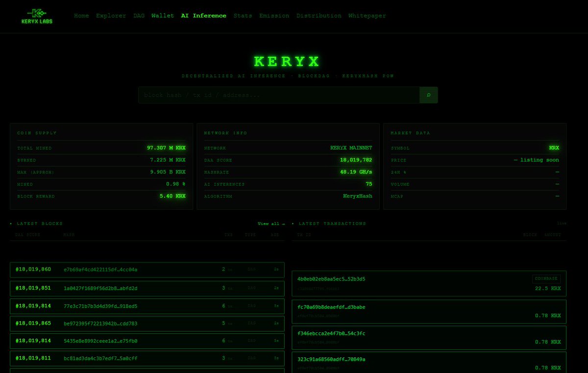Click the COIN SUPPLY panel header
The image size is (588, 373).
click(37, 133)
